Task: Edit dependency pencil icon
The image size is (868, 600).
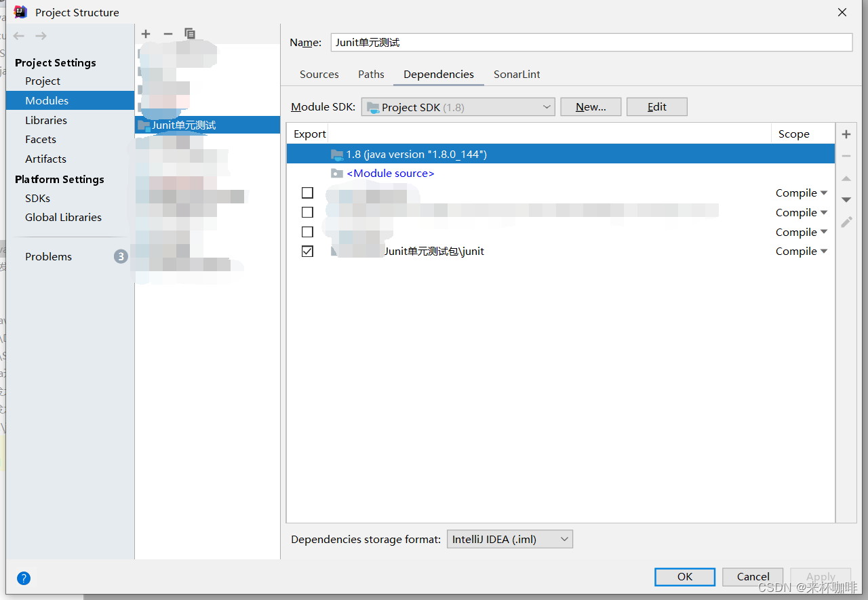Action: coord(846,222)
